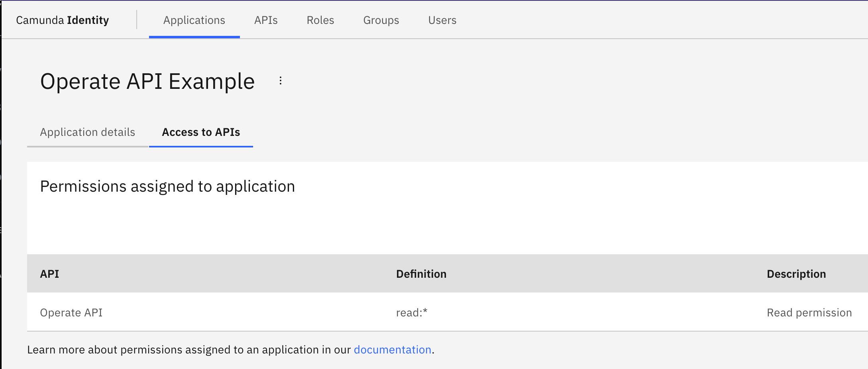Switch to the Applications navigation tab
This screenshot has width=868, height=369.
(x=194, y=20)
